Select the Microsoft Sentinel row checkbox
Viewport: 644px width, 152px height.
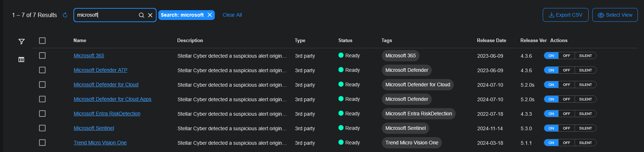pyautogui.click(x=42, y=128)
